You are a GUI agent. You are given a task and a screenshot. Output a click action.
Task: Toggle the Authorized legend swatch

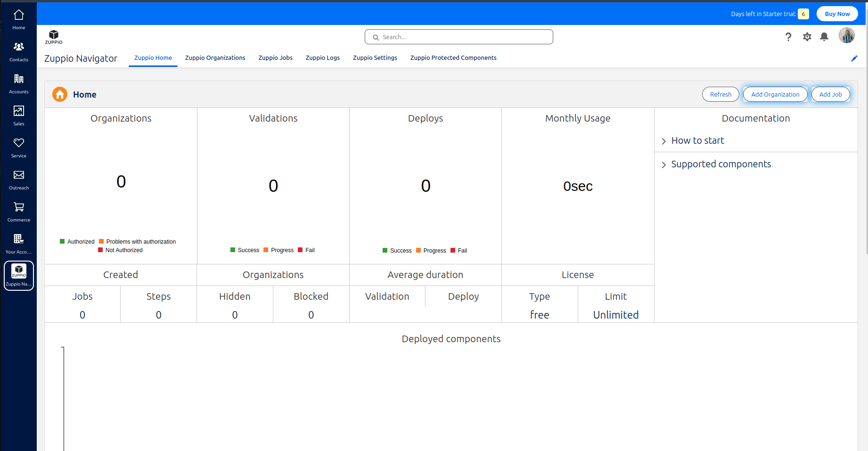[62, 241]
